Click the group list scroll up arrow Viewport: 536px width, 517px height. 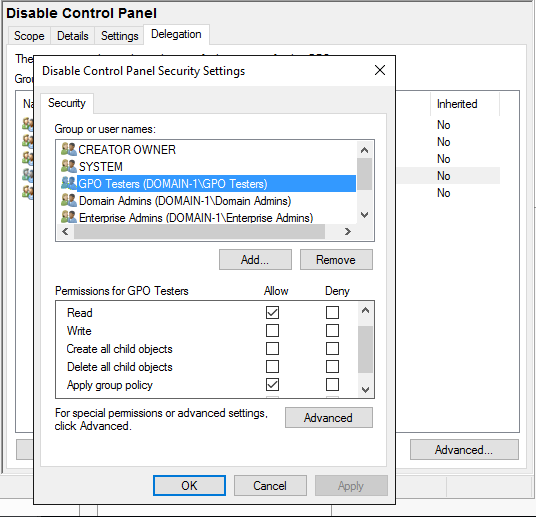pos(365,150)
